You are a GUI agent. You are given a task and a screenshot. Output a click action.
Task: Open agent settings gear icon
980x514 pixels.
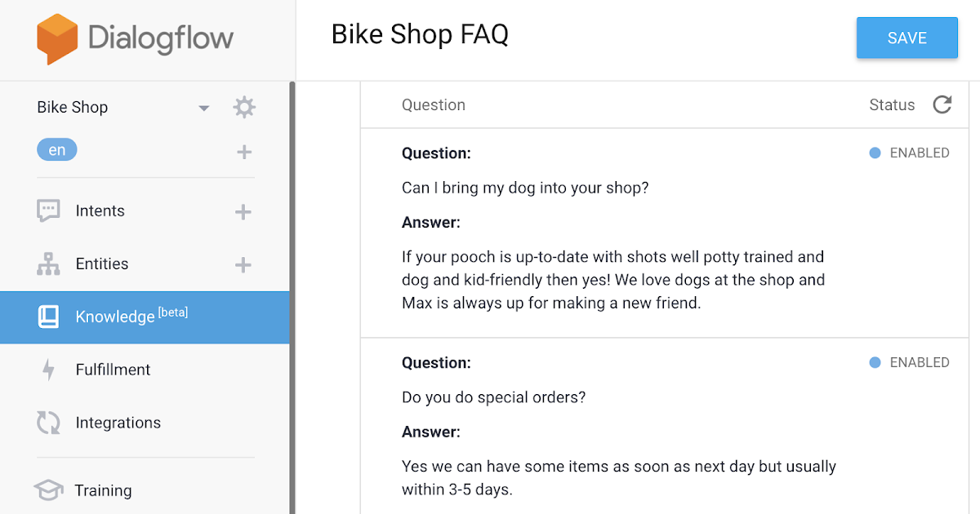click(x=243, y=107)
